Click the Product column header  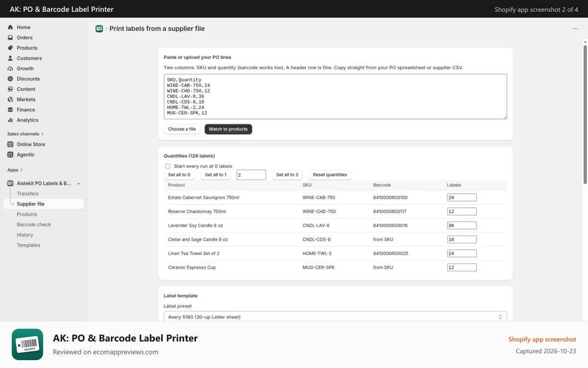pyautogui.click(x=176, y=185)
